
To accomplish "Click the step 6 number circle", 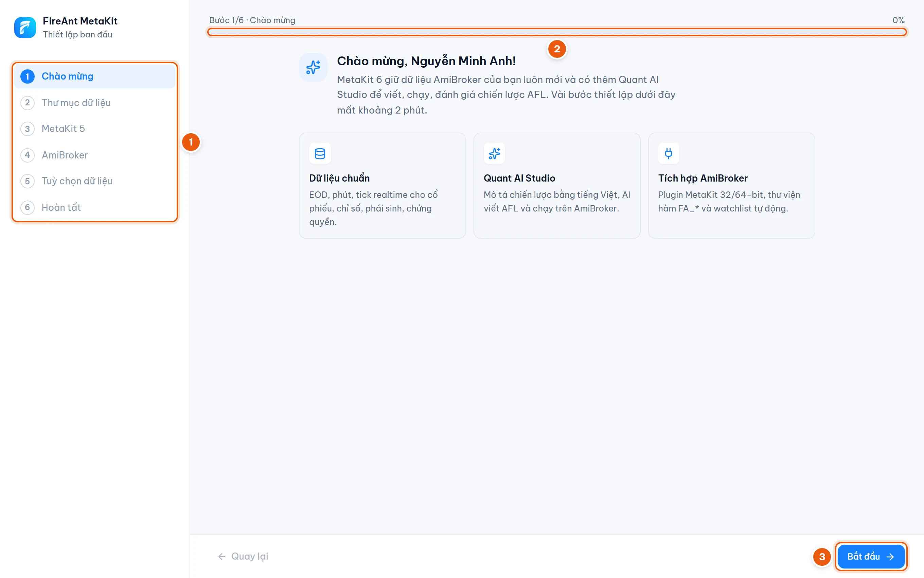I will click(28, 207).
